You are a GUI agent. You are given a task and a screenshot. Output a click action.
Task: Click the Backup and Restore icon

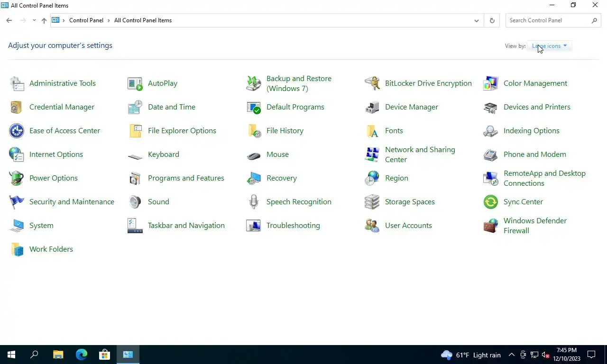pyautogui.click(x=254, y=83)
